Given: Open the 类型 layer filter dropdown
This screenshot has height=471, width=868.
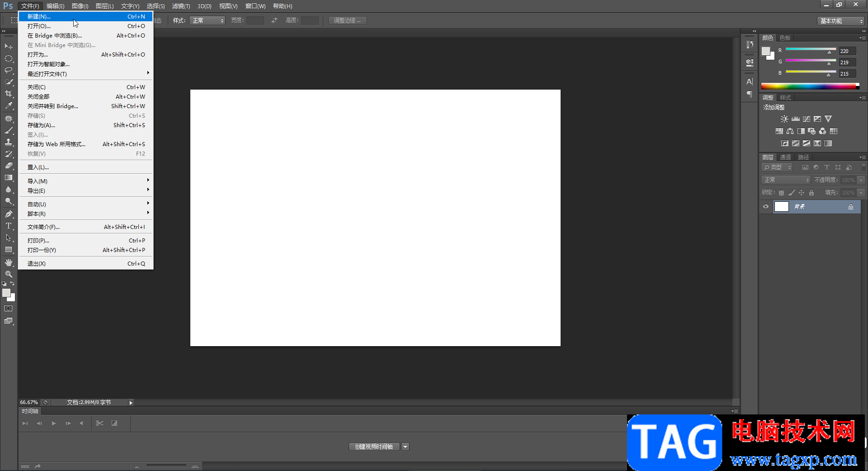Looking at the screenshot, I should pyautogui.click(x=777, y=167).
